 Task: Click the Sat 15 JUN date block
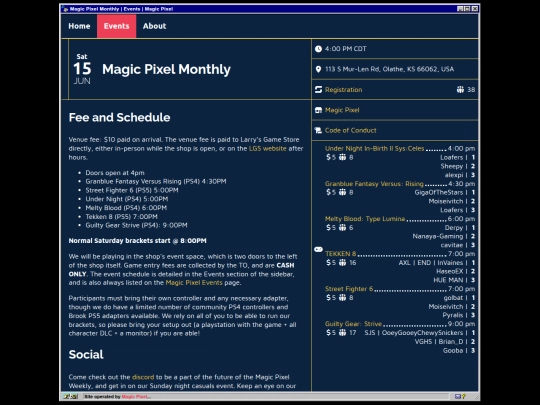(x=82, y=69)
